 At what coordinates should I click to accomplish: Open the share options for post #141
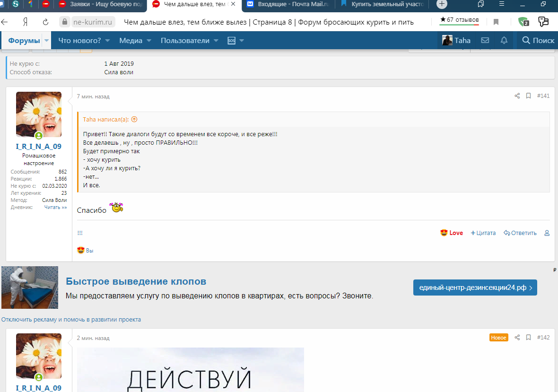[516, 96]
